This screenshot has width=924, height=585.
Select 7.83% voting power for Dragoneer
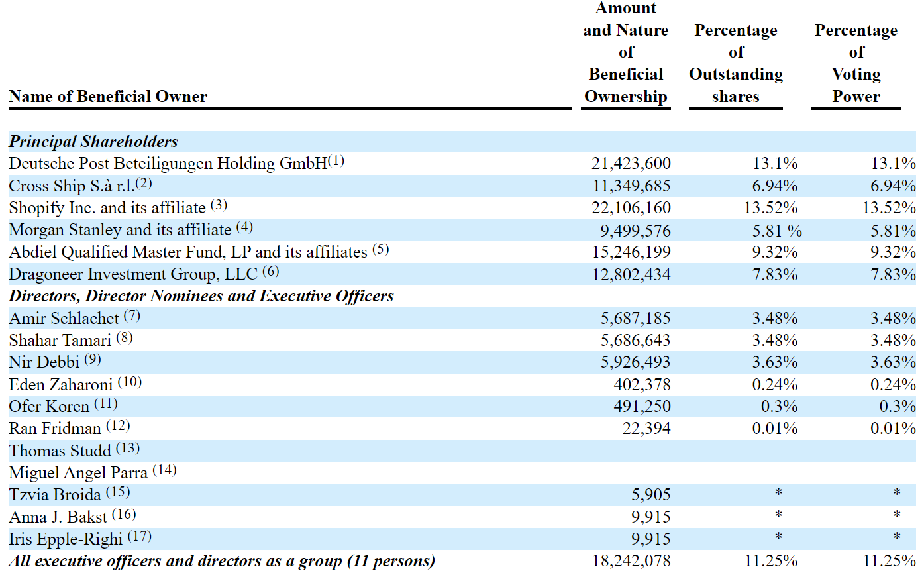(x=894, y=274)
